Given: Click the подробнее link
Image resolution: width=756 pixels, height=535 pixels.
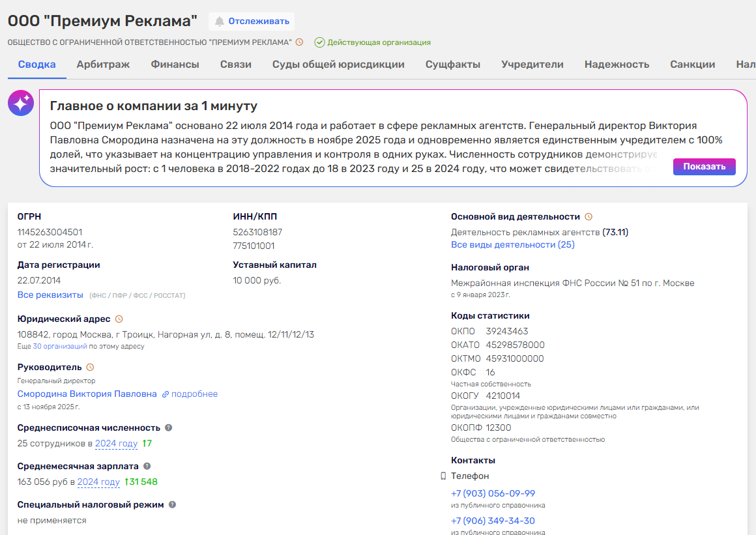Looking at the screenshot, I should click(x=194, y=394).
